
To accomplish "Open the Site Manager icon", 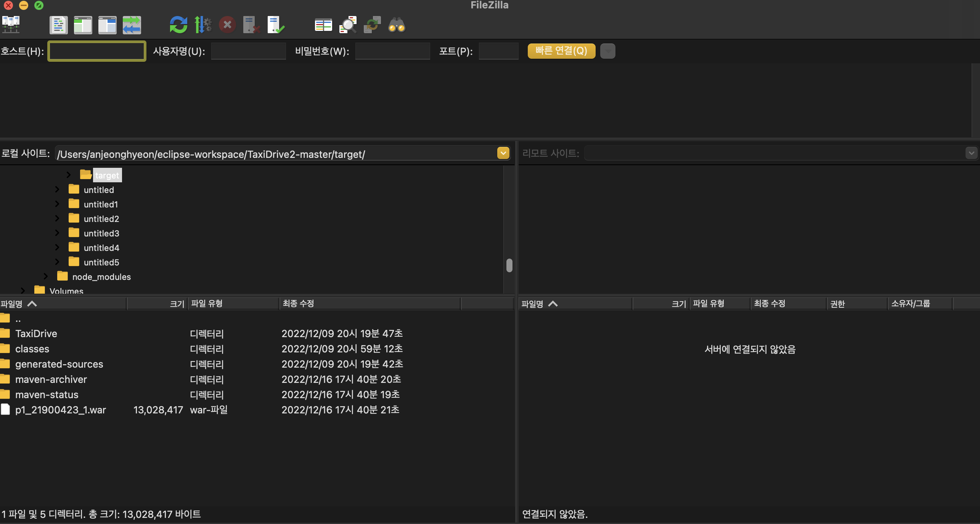I will coord(11,25).
